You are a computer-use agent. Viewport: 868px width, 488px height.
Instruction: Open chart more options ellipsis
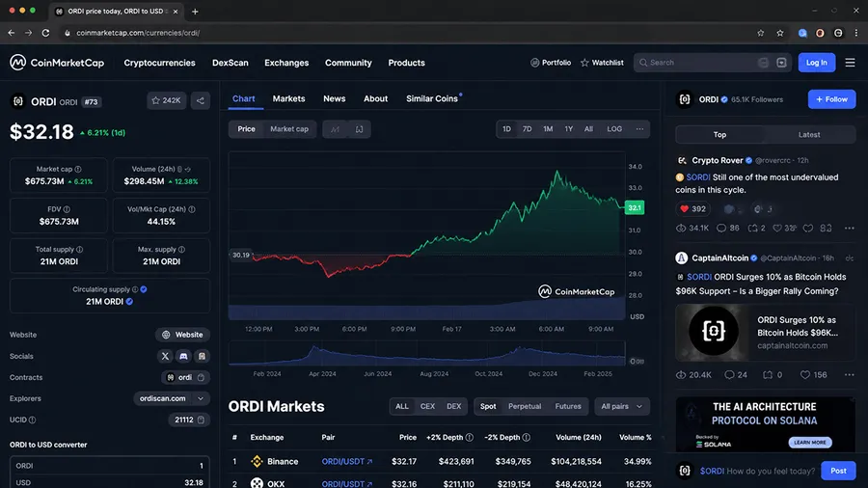pos(639,129)
